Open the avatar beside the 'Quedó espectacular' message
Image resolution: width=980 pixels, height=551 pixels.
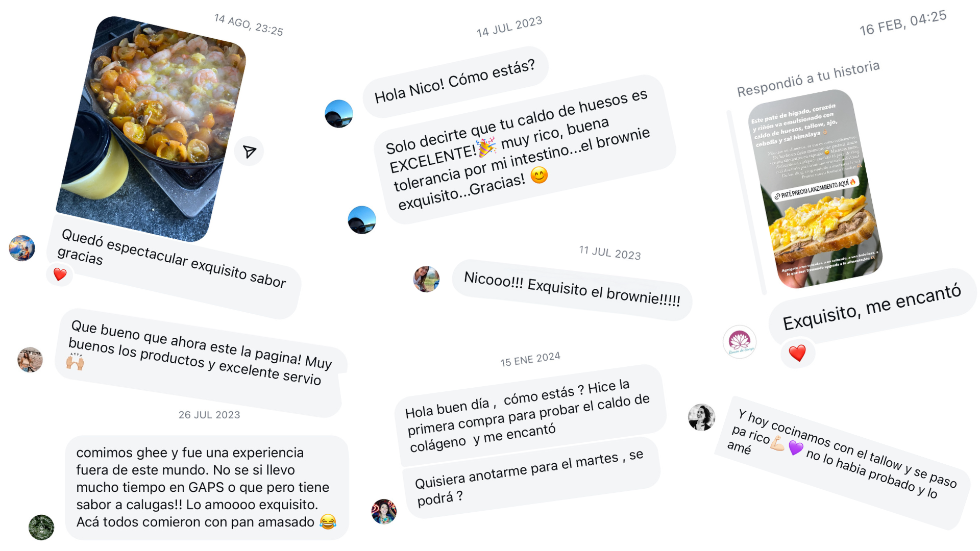pos(22,248)
